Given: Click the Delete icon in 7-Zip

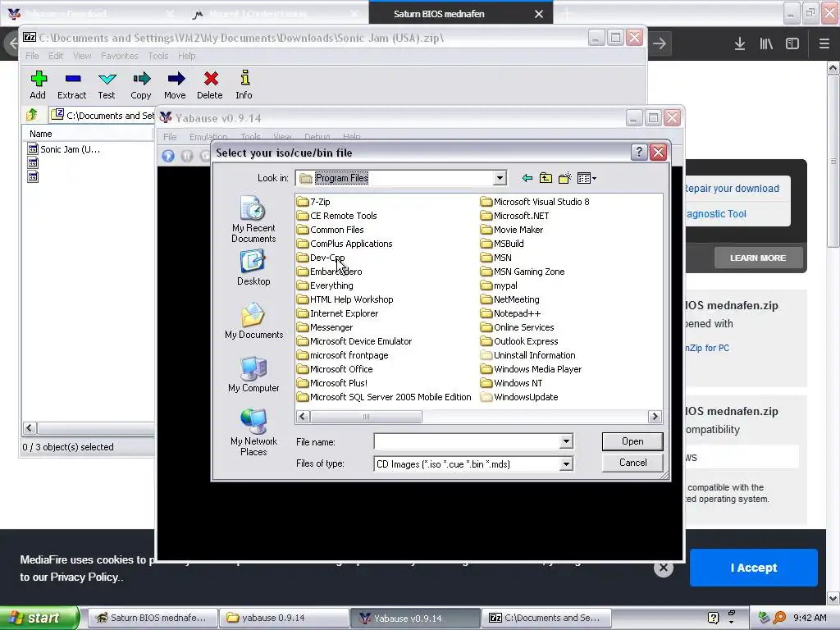Looking at the screenshot, I should tap(211, 80).
